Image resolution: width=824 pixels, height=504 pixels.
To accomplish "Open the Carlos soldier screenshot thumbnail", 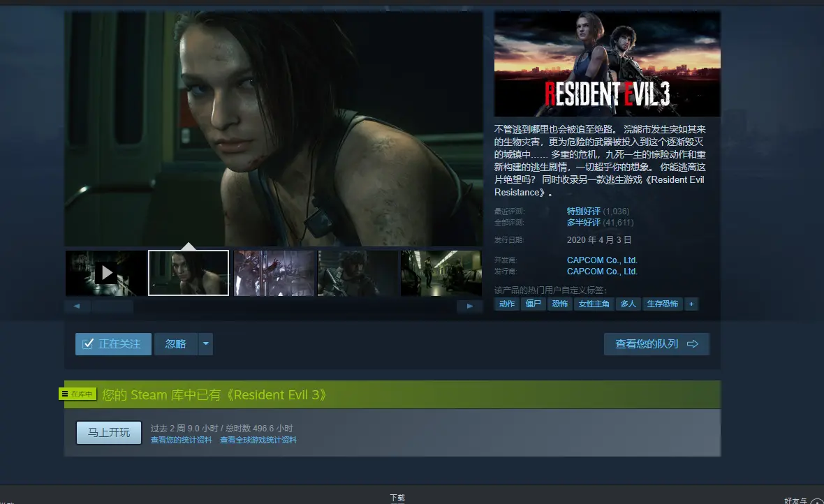I will pos(358,273).
